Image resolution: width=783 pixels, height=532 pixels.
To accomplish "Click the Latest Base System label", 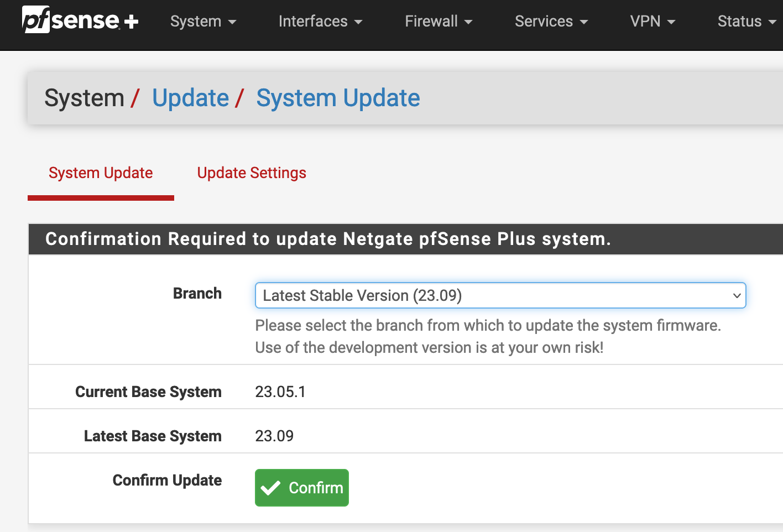I will [x=153, y=436].
